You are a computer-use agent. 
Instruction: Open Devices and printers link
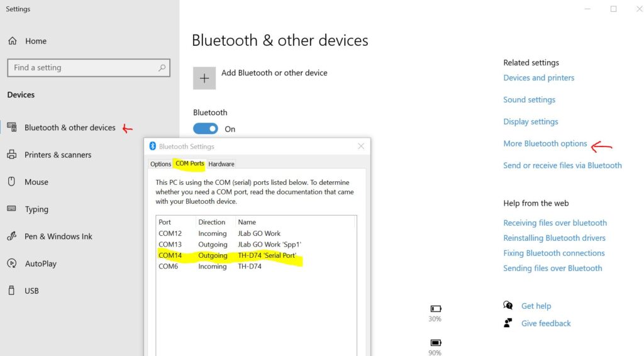[538, 78]
